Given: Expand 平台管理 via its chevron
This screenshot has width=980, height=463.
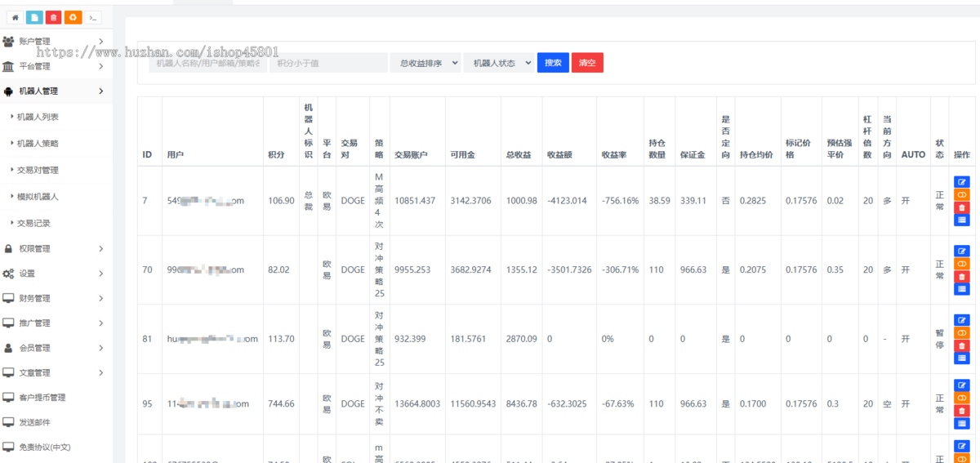Looking at the screenshot, I should tap(100, 66).
